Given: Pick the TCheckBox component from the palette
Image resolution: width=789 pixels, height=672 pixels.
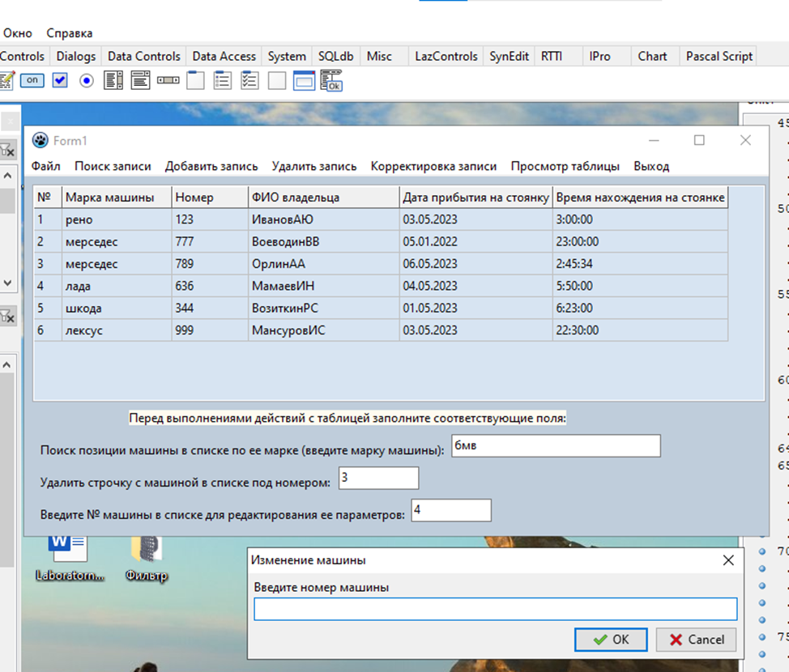Looking at the screenshot, I should pyautogui.click(x=60, y=80).
